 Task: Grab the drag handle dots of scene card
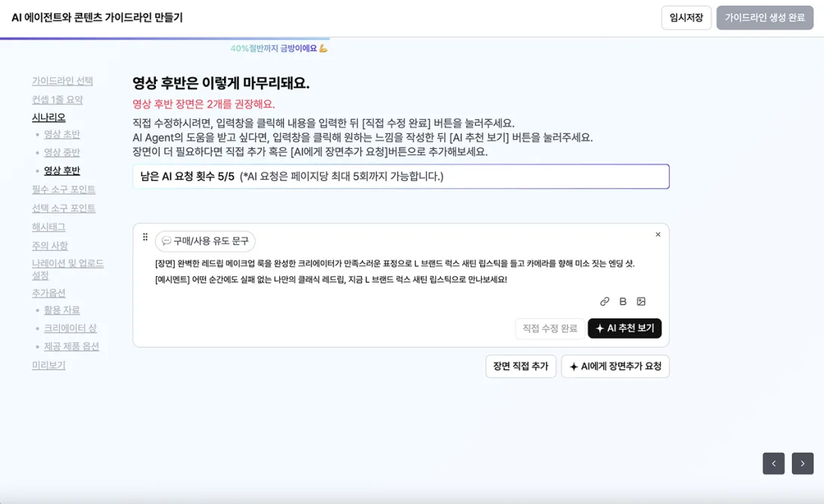click(145, 237)
